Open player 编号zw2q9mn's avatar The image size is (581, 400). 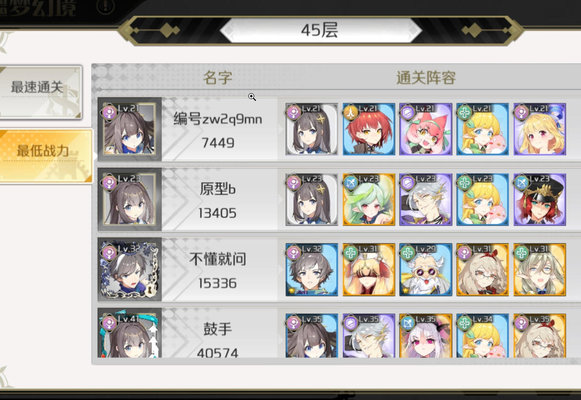(x=130, y=129)
